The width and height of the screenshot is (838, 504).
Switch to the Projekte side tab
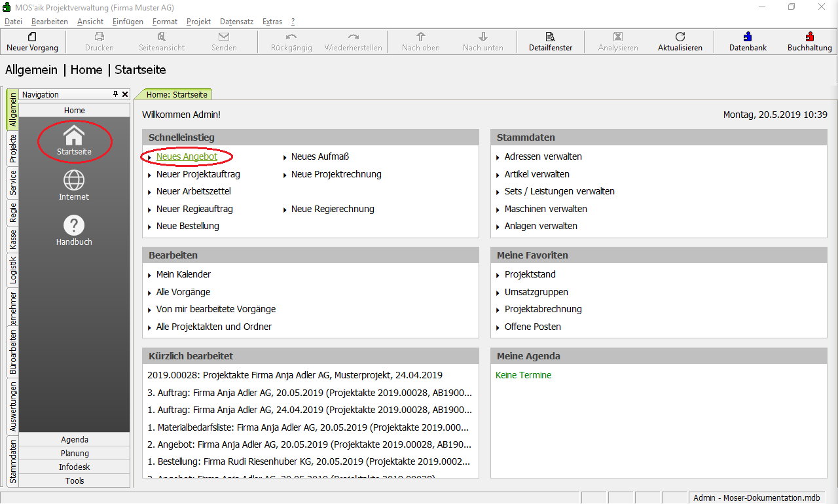12,148
